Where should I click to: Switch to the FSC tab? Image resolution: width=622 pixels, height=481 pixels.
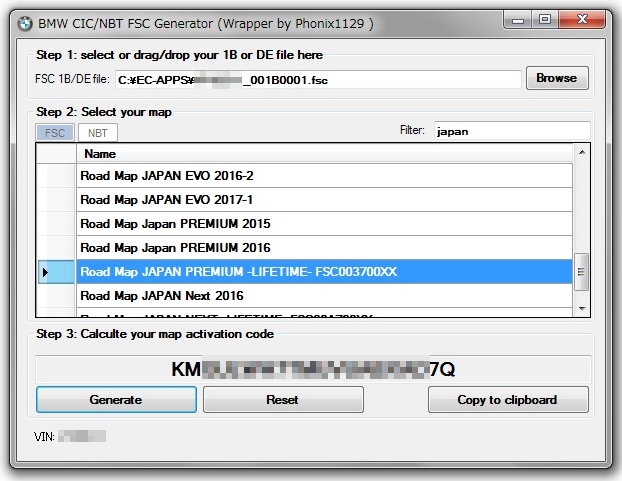[55, 132]
